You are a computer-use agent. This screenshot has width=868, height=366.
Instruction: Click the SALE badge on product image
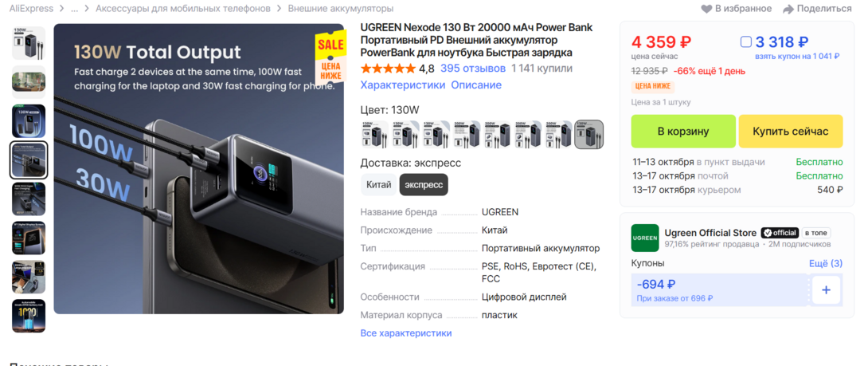tap(330, 56)
